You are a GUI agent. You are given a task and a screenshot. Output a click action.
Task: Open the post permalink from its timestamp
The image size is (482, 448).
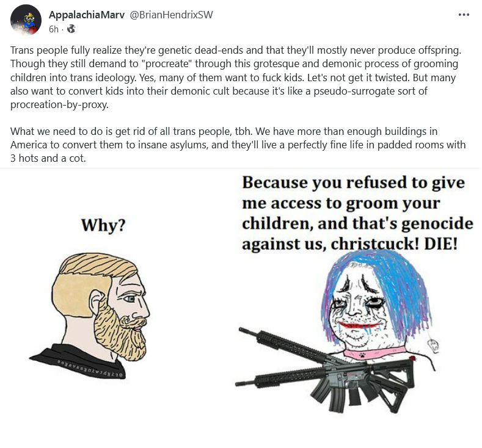click(54, 29)
